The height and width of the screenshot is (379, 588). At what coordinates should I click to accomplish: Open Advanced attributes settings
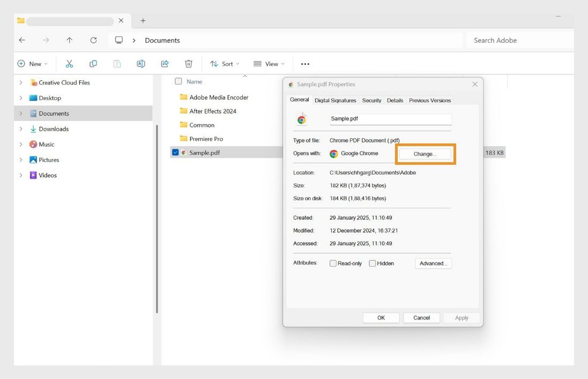click(x=433, y=263)
